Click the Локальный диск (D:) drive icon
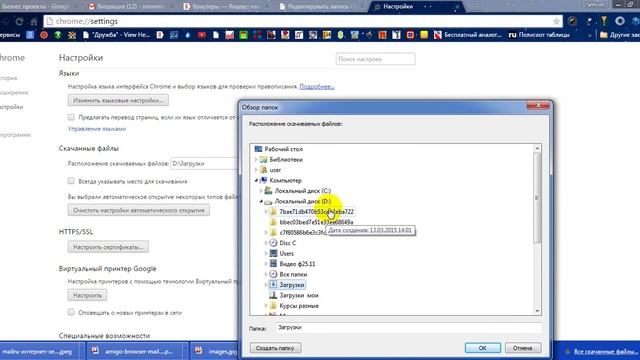Viewport: 640px width, 360px height. pyautogui.click(x=268, y=201)
